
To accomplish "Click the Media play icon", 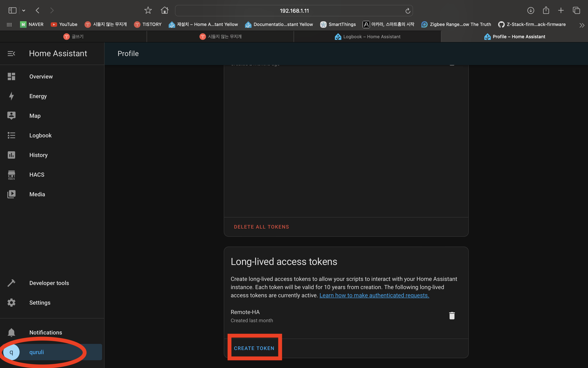I will [x=11, y=194].
